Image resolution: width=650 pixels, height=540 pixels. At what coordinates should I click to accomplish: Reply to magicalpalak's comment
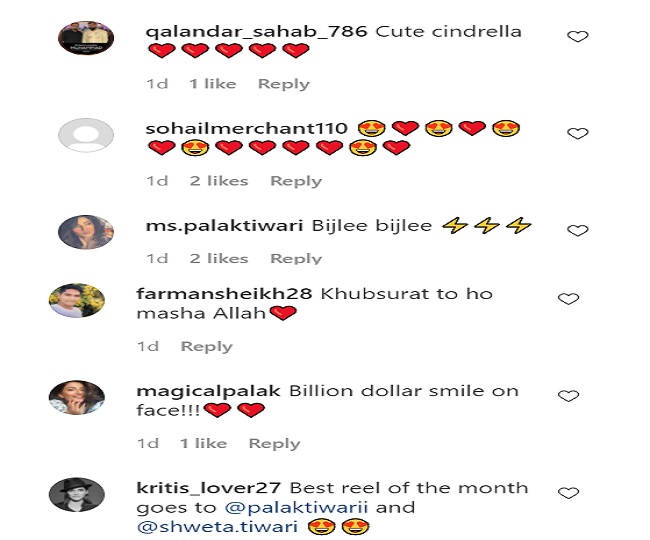point(274,443)
